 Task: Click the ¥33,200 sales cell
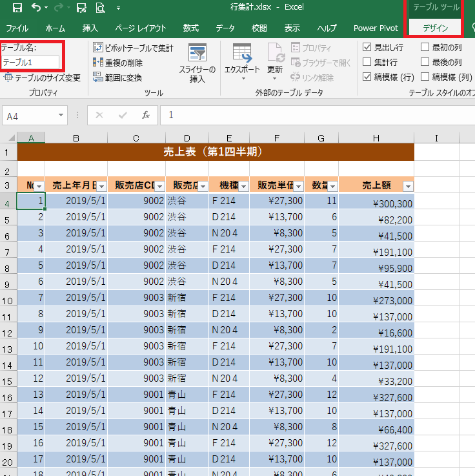point(376,378)
